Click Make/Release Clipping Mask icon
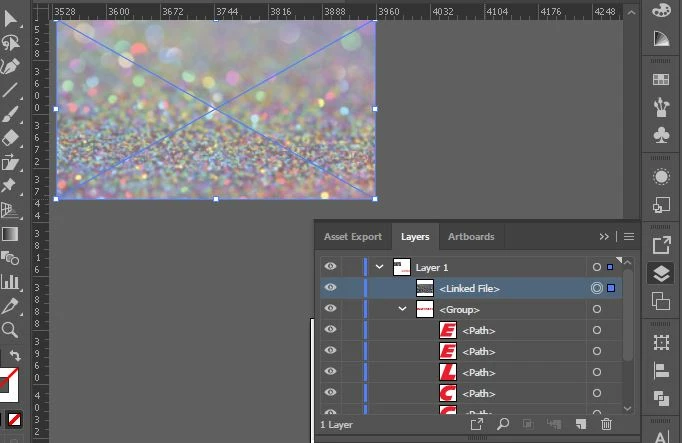The height and width of the screenshot is (443, 682). coord(528,424)
